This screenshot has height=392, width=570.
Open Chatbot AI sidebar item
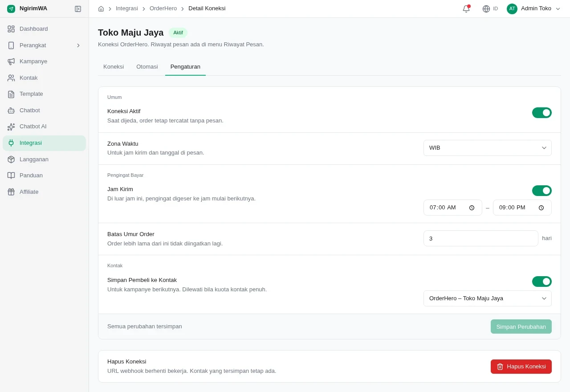[44, 127]
